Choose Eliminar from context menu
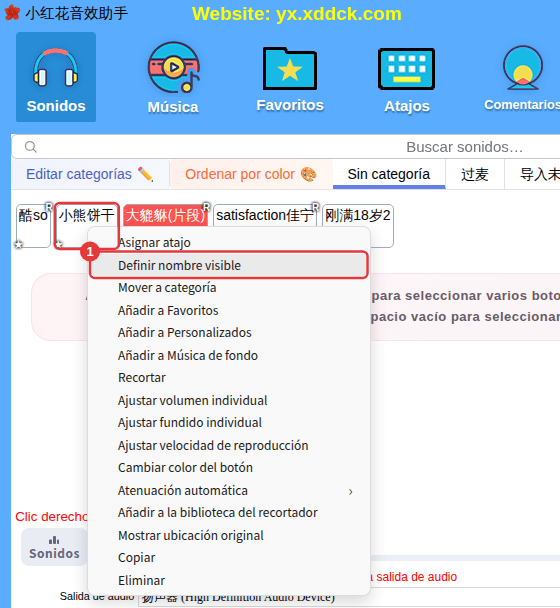The height and width of the screenshot is (608, 560). tap(229, 580)
